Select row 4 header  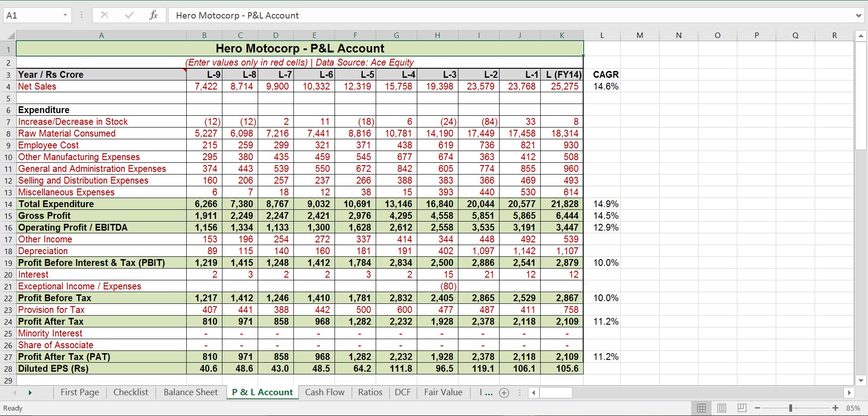tap(8, 86)
